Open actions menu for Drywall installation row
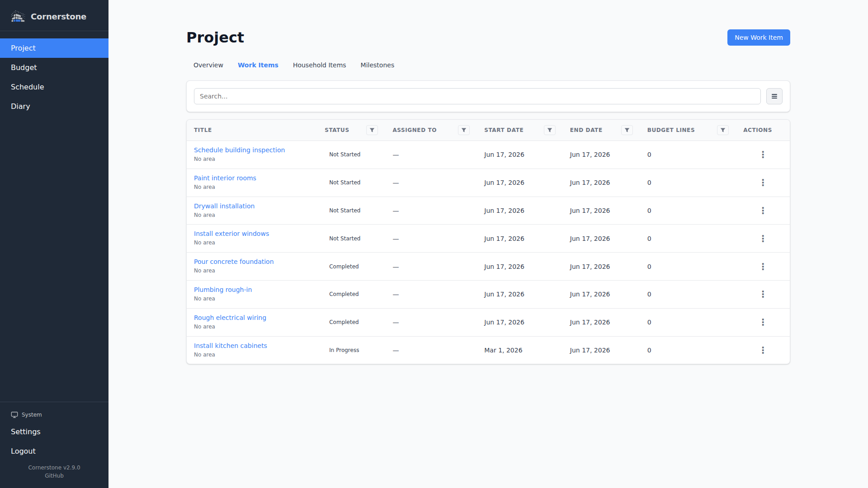This screenshot has width=868, height=488. 763,211
